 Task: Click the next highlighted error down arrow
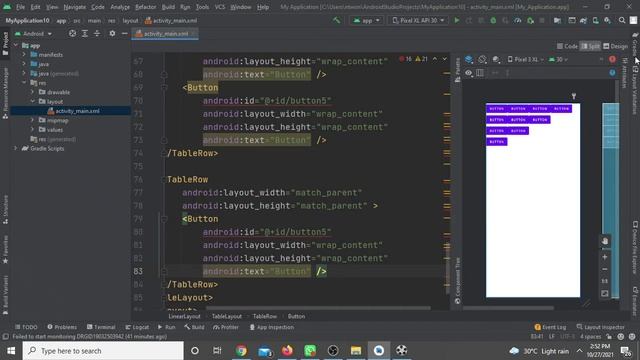444,59
